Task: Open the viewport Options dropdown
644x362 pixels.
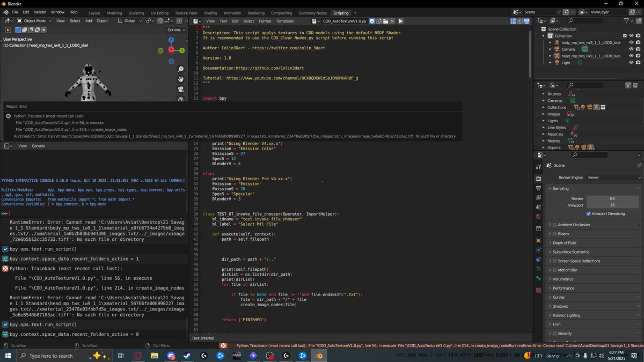Action: point(176,30)
